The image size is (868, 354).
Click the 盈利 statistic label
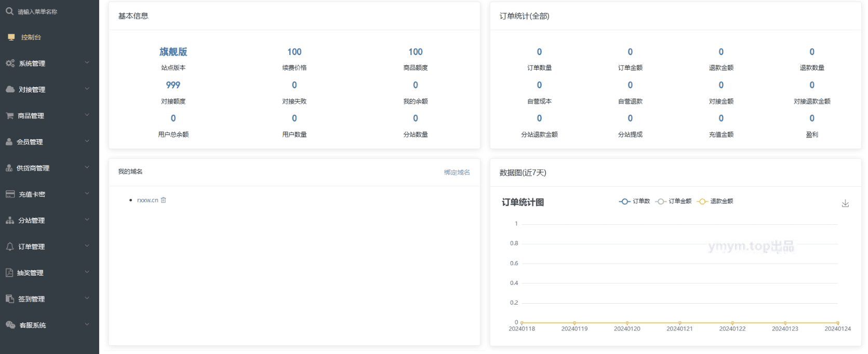click(812, 134)
